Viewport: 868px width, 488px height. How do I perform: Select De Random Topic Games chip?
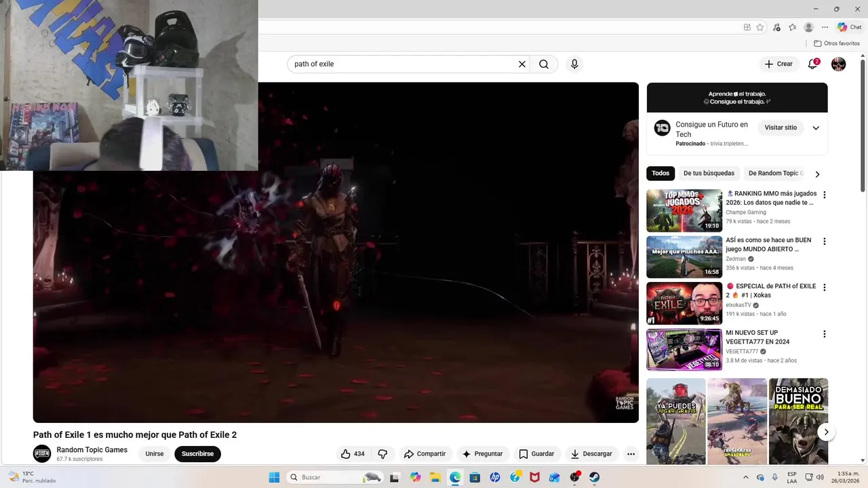[776, 174]
